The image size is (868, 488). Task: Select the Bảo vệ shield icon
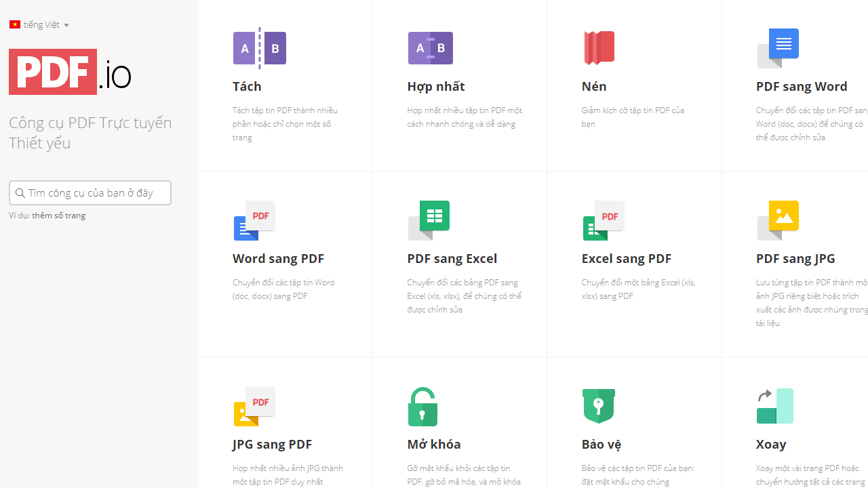598,406
